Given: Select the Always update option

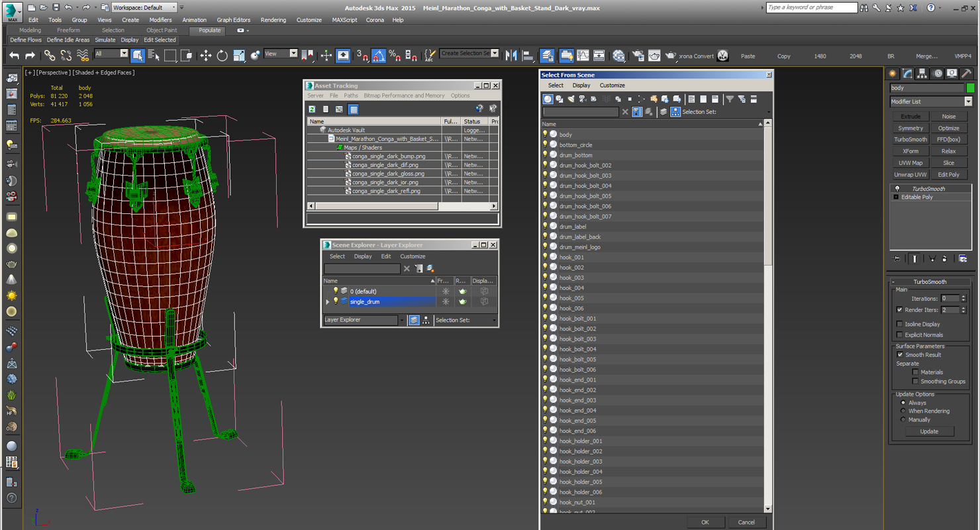Looking at the screenshot, I should coord(903,402).
